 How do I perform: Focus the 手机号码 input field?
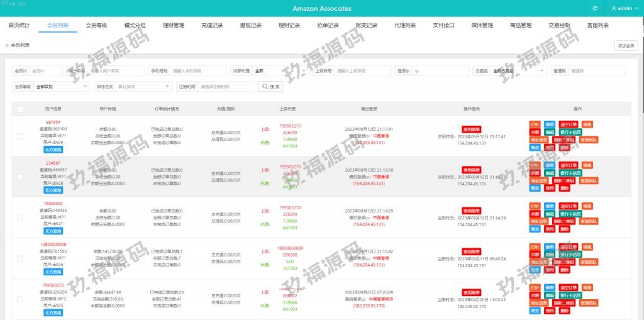click(x=198, y=71)
